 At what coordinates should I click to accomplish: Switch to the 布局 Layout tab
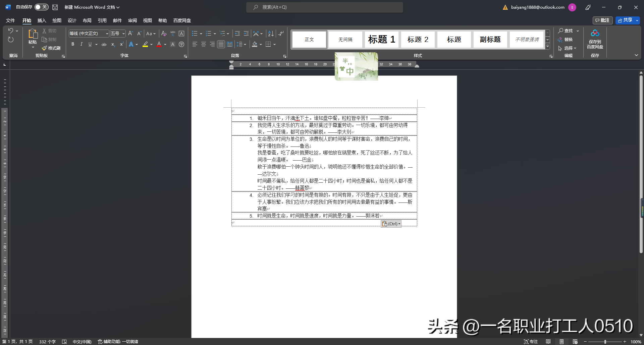87,20
